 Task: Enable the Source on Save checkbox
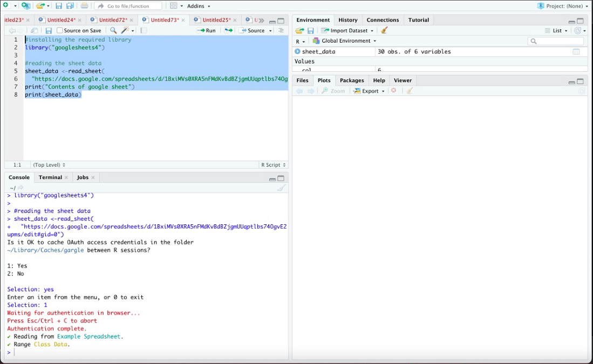[x=60, y=31]
